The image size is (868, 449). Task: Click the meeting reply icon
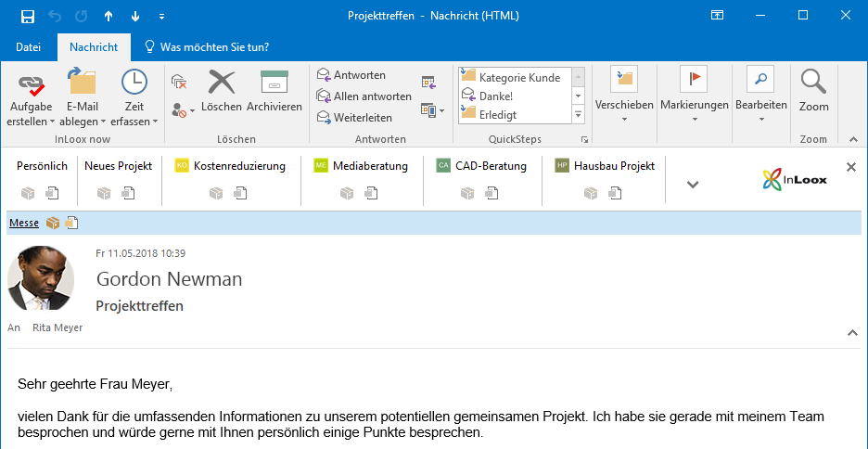click(429, 83)
